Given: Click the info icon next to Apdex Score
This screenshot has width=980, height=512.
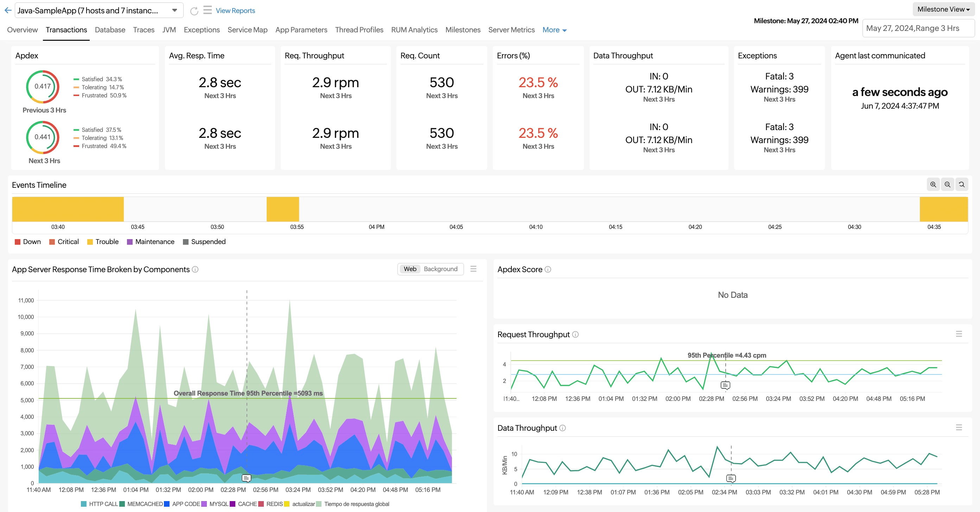Looking at the screenshot, I should pos(548,269).
